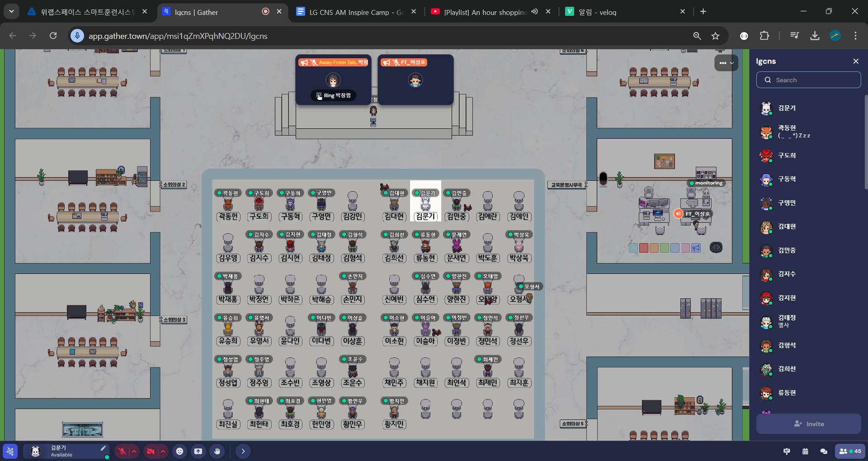Open the media controls icon in Chrome toolbar
The image size is (868, 461).
coord(794,36)
